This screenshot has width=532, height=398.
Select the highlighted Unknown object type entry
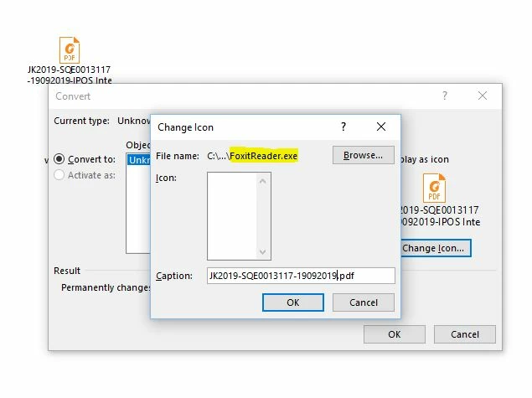click(139, 160)
